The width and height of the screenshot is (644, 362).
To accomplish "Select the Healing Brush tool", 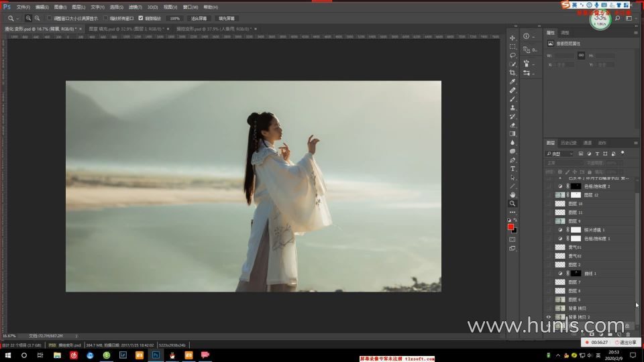I will 512,90.
